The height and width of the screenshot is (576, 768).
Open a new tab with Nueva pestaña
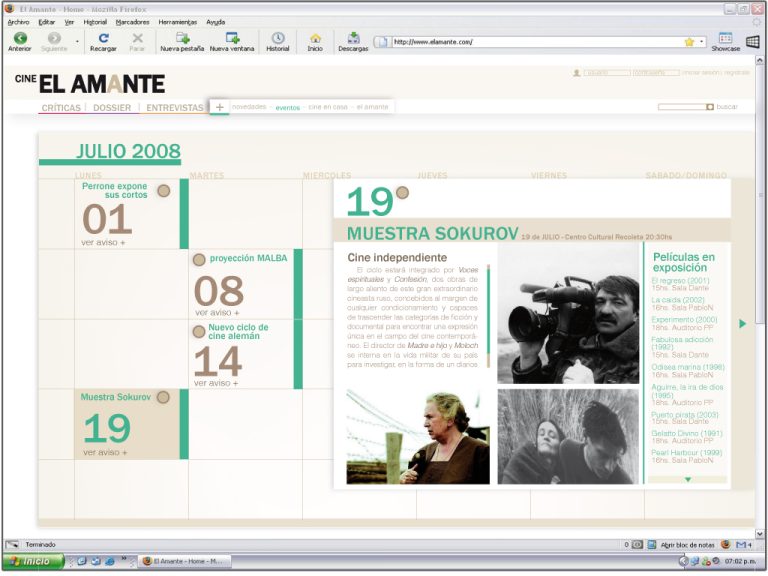click(x=182, y=42)
